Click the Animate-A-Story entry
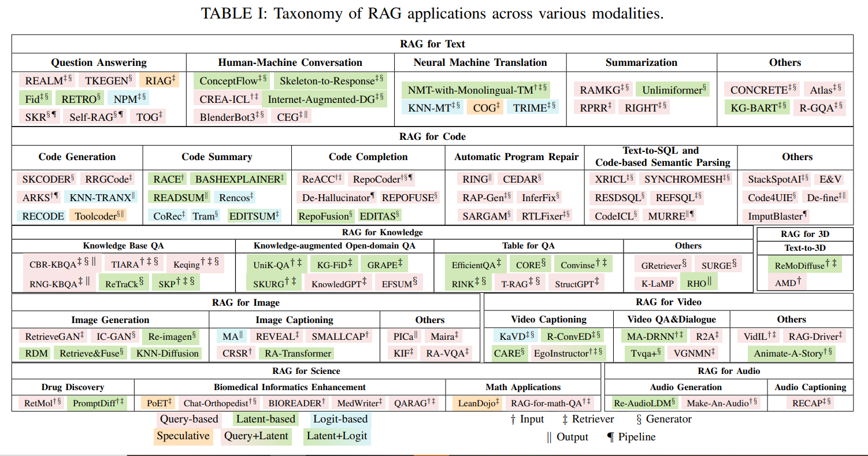Viewport: 868px width, 456px height. 792,353
